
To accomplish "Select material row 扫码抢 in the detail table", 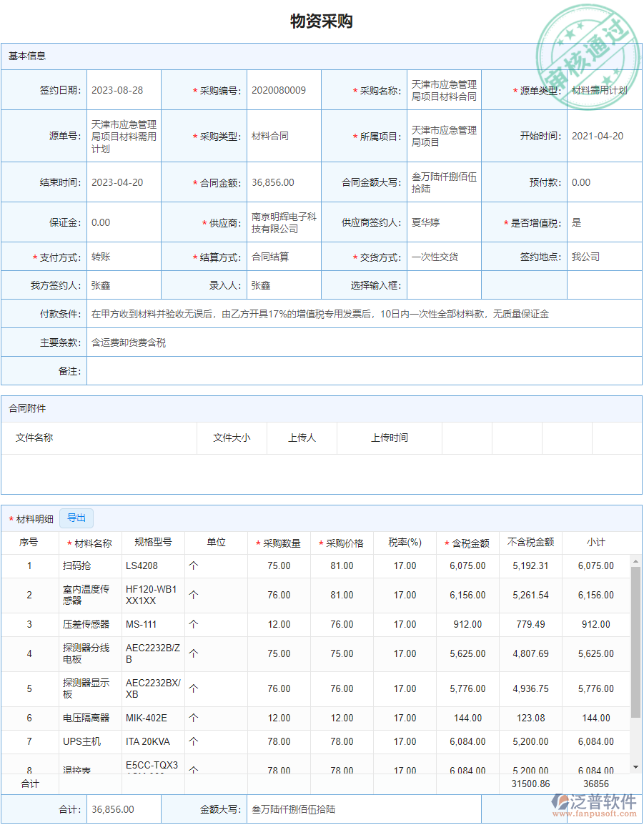I will pos(75,565).
